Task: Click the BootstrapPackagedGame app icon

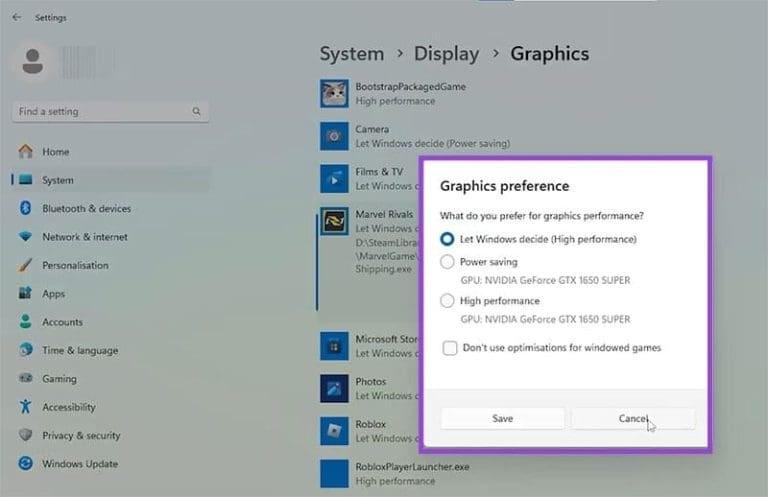Action: (334, 93)
